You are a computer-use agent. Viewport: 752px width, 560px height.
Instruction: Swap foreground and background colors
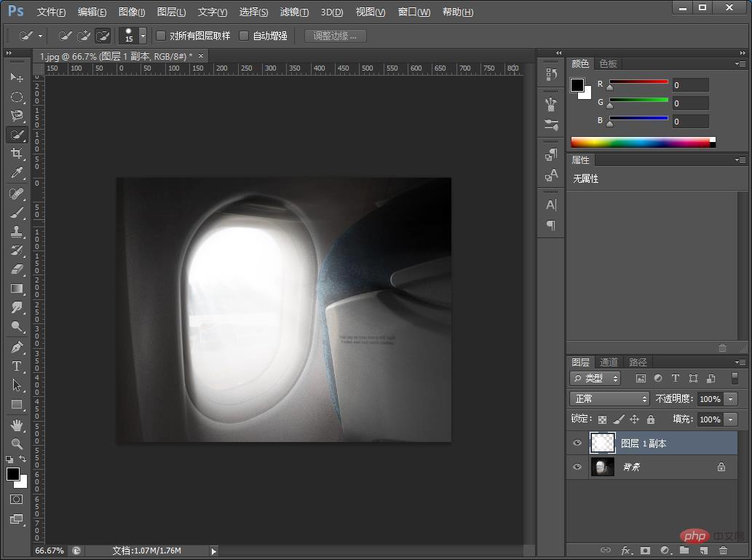23,460
